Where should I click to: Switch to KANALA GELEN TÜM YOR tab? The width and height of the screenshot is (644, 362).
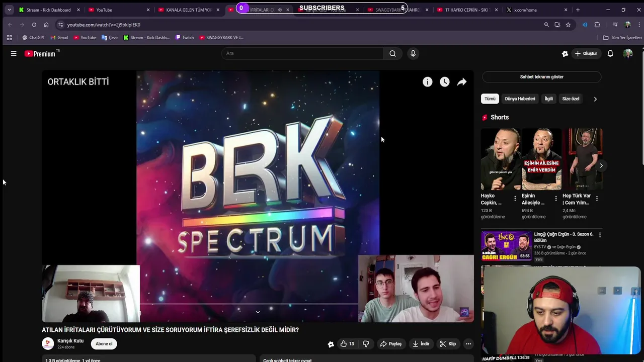point(189,10)
